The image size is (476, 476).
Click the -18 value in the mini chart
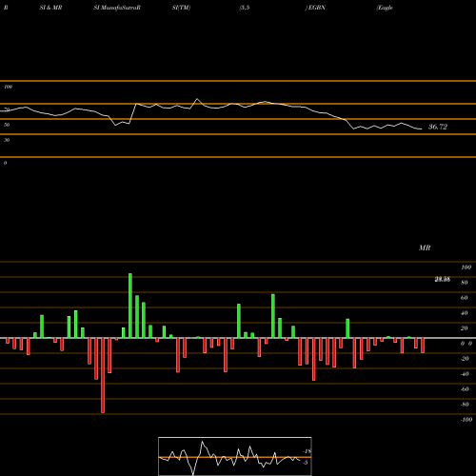click(x=307, y=451)
